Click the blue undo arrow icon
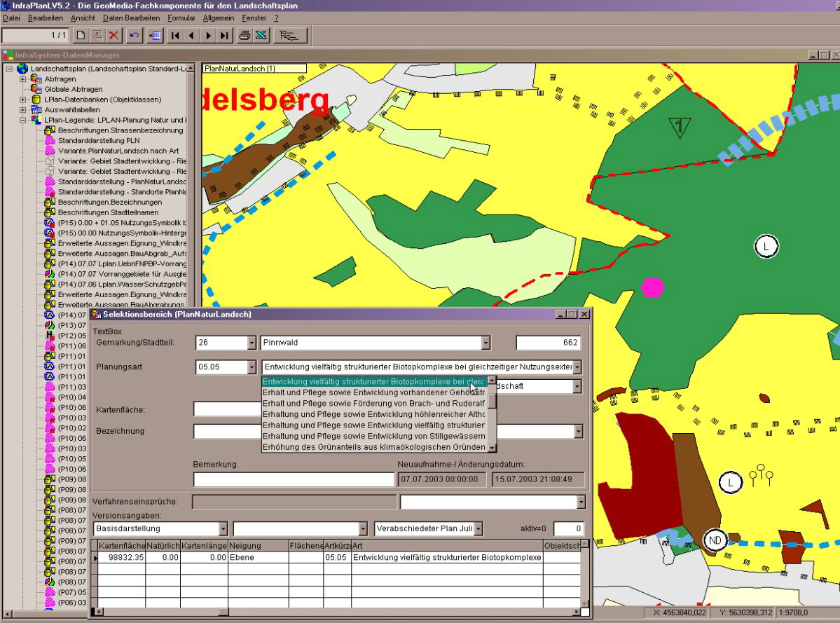Image resolution: width=840 pixels, height=623 pixels. (x=135, y=35)
